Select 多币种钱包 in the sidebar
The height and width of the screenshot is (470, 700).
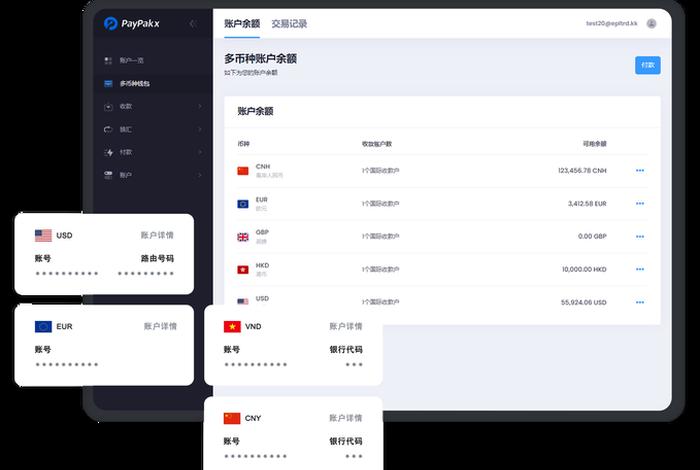point(133,84)
